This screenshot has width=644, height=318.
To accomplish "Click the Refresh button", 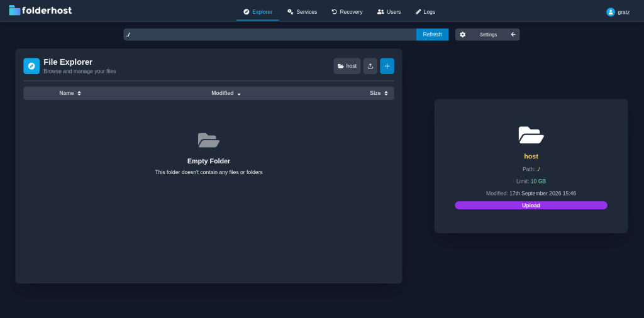I will click(x=432, y=35).
